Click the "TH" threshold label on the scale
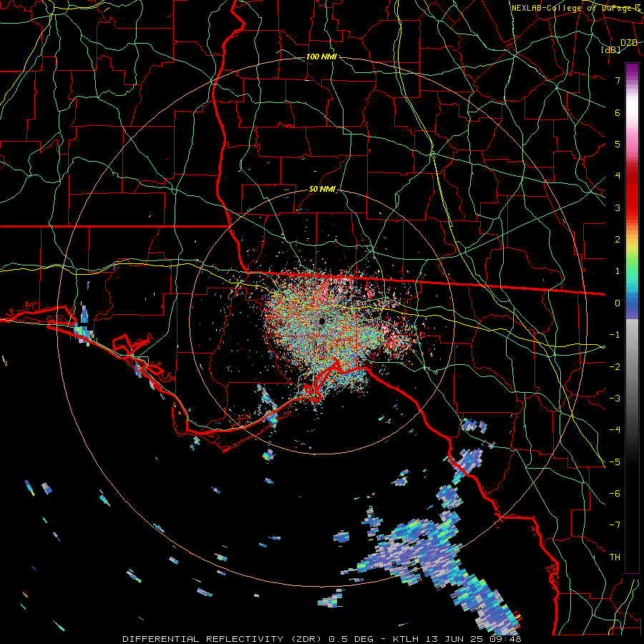The height and width of the screenshot is (644, 644). [615, 557]
